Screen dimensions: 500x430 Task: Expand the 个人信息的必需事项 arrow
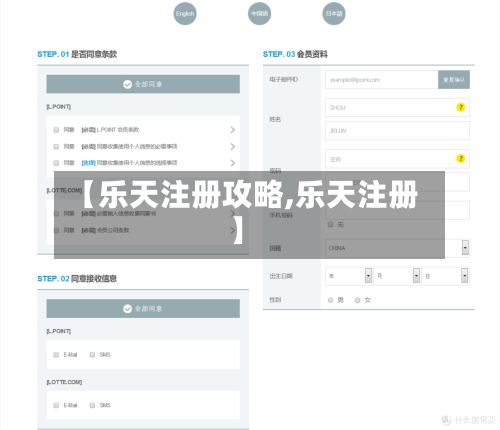[233, 146]
